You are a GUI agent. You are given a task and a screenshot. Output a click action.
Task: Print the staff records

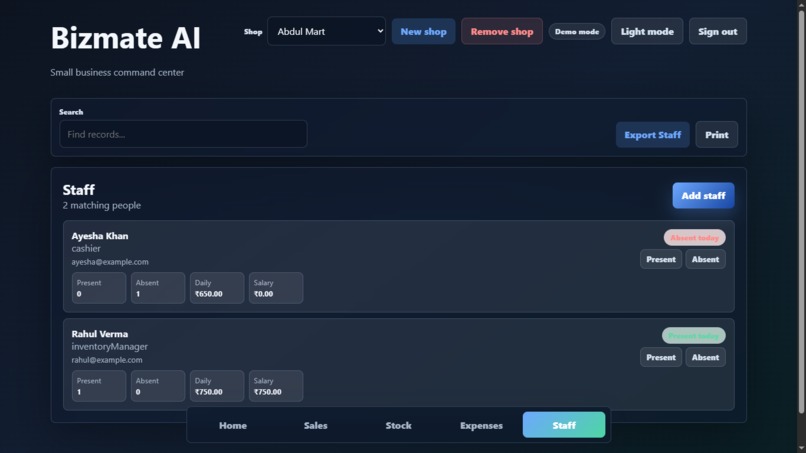click(x=717, y=135)
